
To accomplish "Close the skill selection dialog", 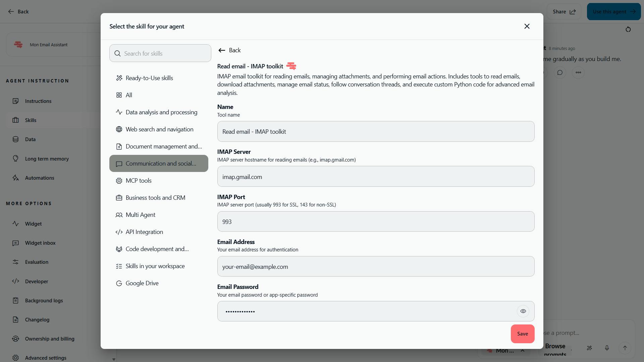I will tap(527, 26).
